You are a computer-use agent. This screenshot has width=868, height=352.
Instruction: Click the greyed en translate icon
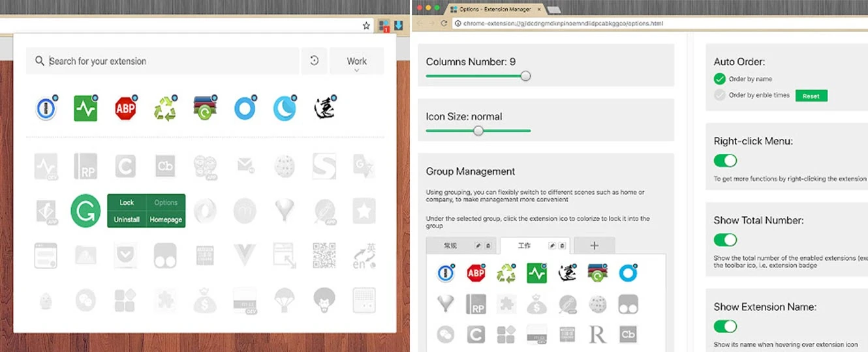(364, 255)
